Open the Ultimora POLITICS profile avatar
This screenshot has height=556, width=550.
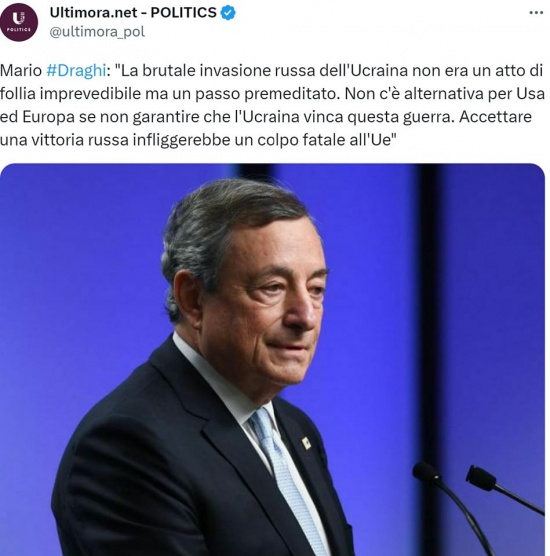[x=19, y=22]
